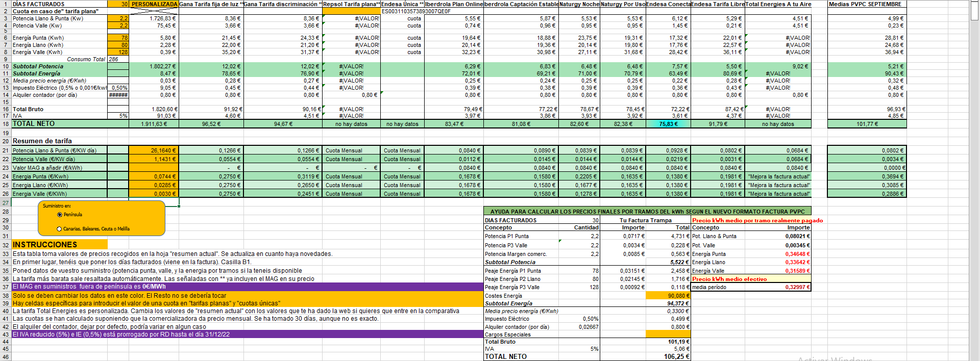The image size is (980, 361).
Task: Click the Alquiler contador ###### cell
Action: (x=118, y=95)
